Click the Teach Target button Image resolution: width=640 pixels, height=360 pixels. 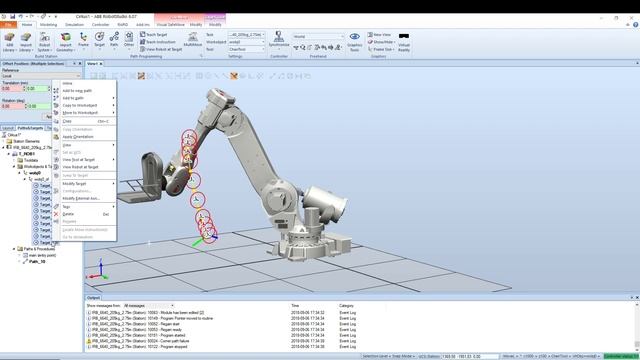point(153,35)
